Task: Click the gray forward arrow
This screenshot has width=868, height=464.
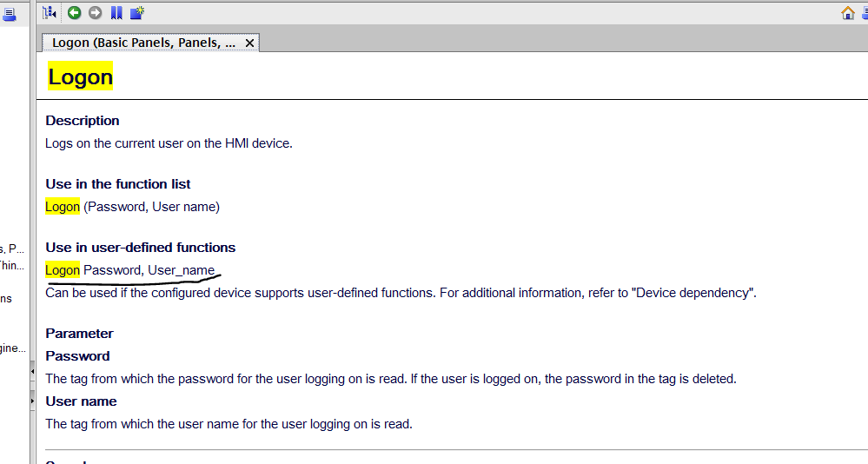Action: (96, 12)
